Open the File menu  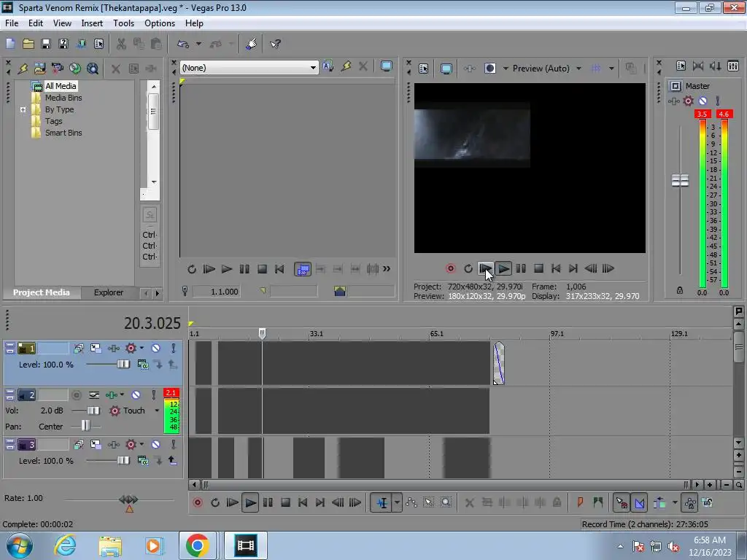point(12,23)
